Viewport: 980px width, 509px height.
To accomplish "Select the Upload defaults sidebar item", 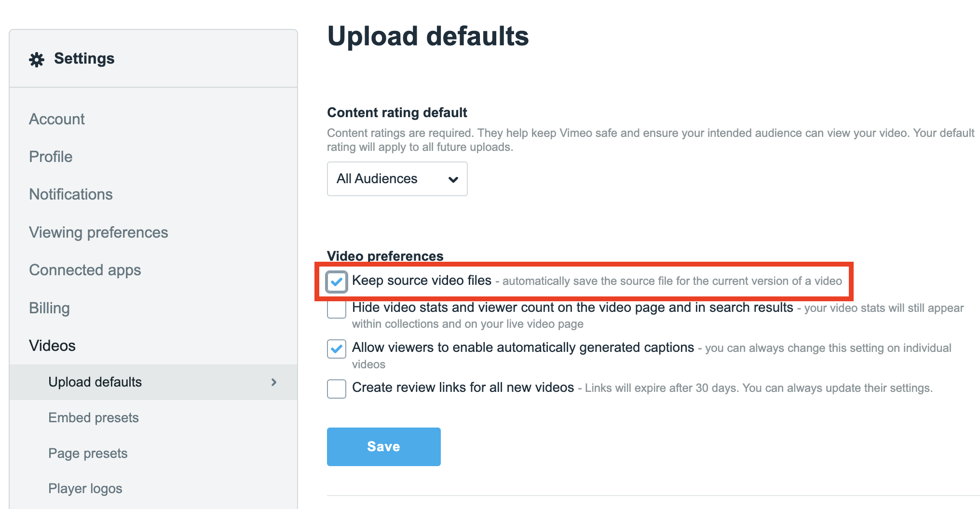I will (x=95, y=382).
